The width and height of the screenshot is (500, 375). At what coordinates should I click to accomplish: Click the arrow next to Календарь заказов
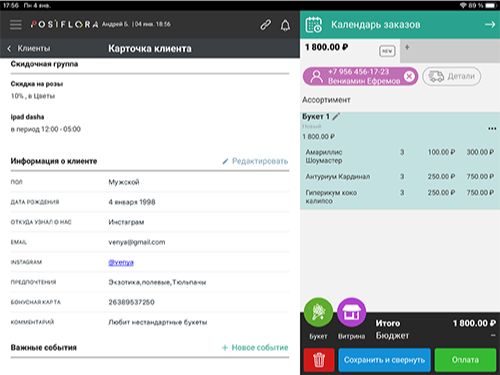pyautogui.click(x=490, y=25)
